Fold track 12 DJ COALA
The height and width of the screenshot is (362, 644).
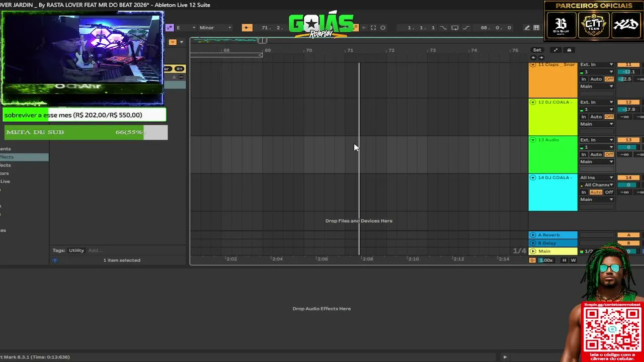[x=533, y=102]
